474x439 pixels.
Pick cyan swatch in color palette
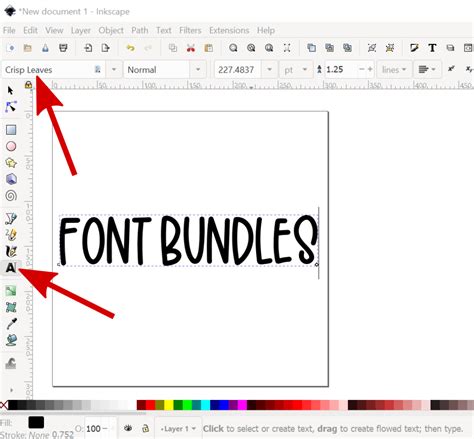tap(206, 405)
